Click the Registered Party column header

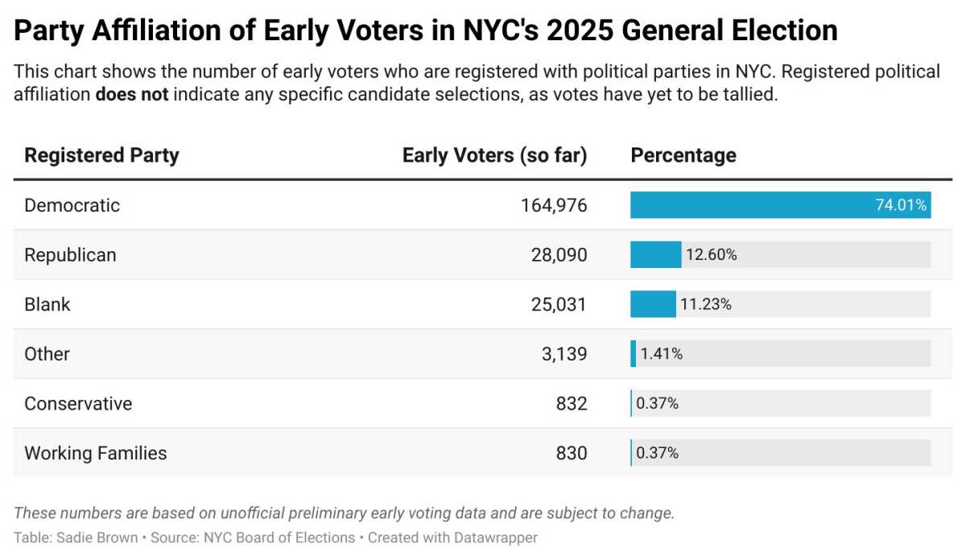[x=101, y=155]
